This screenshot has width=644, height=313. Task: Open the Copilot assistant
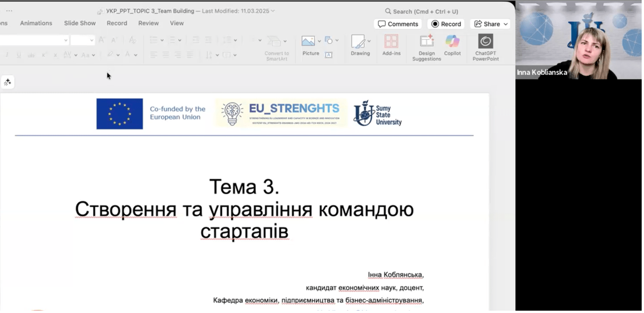click(452, 42)
